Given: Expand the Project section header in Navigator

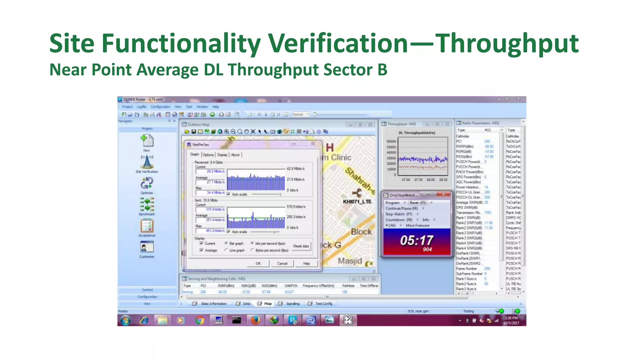Looking at the screenshot, I should pyautogui.click(x=147, y=129).
